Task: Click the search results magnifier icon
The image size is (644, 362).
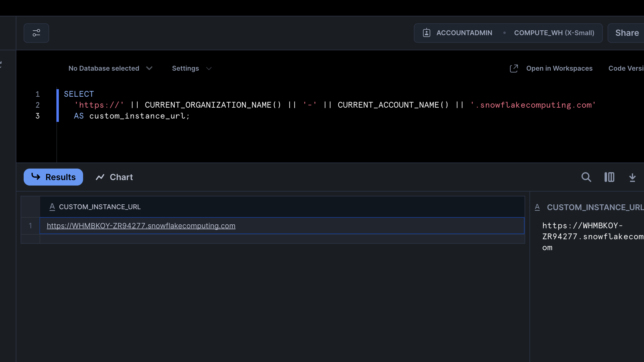Action: click(x=586, y=177)
